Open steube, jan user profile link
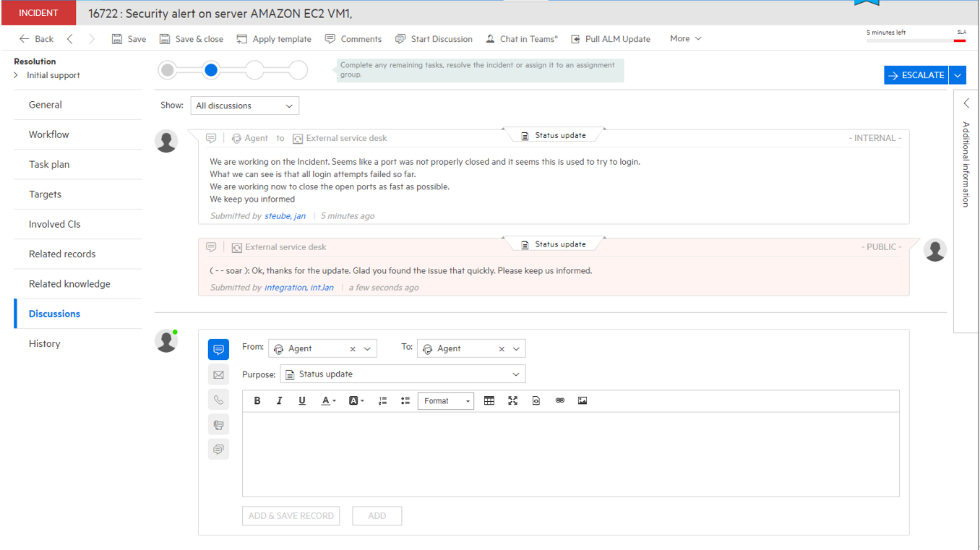The width and height of the screenshot is (980, 550). [x=285, y=215]
